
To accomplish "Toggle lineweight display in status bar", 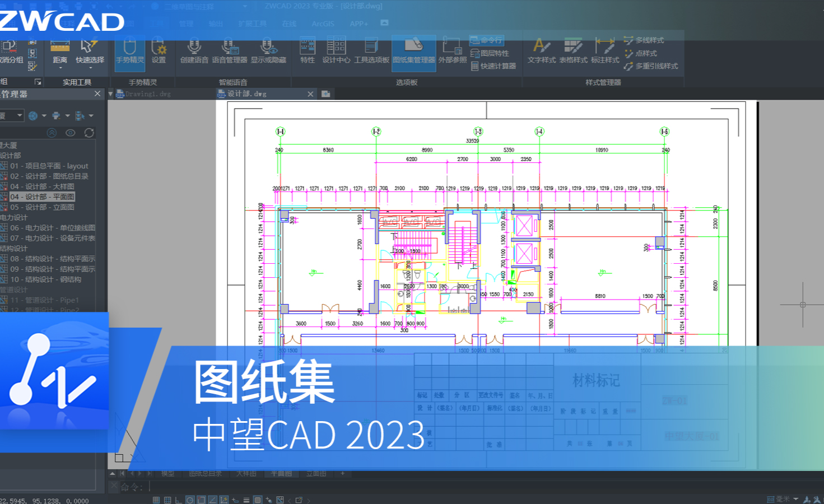I will [246, 500].
